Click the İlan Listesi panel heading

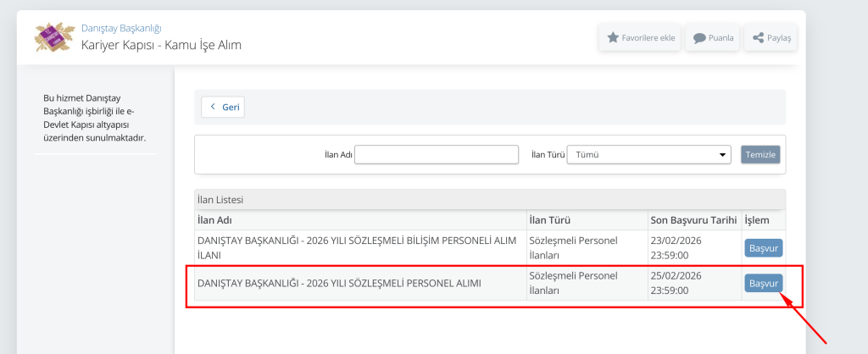click(x=220, y=200)
